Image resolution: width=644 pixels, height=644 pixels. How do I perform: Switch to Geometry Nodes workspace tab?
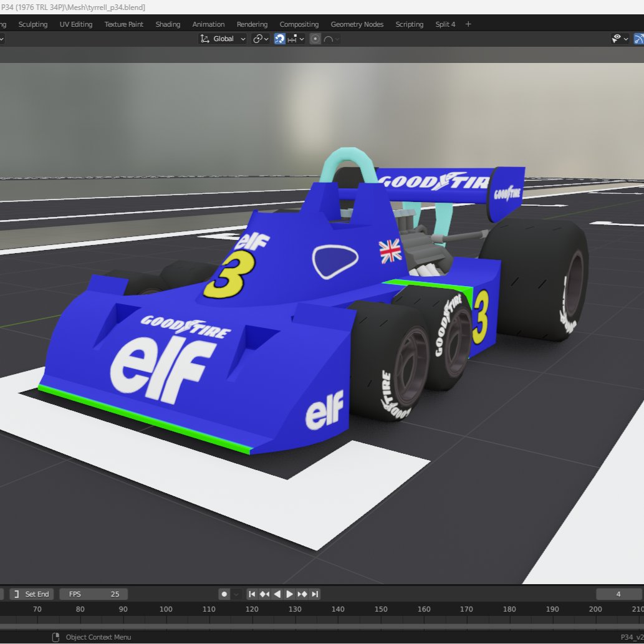click(357, 24)
